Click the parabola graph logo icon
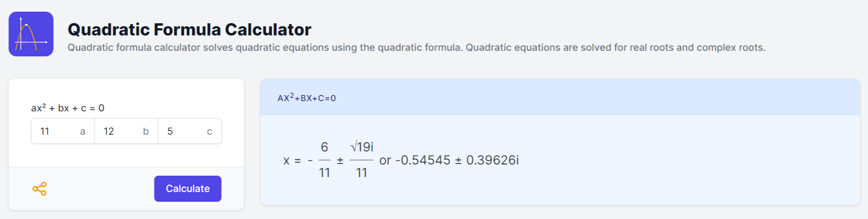Image resolution: width=868 pixels, height=219 pixels. click(x=31, y=34)
